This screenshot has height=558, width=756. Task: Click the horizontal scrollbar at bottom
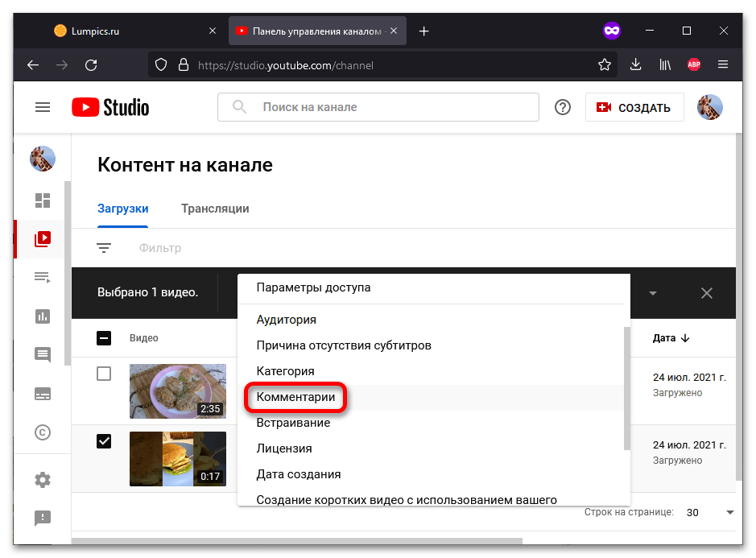296,541
